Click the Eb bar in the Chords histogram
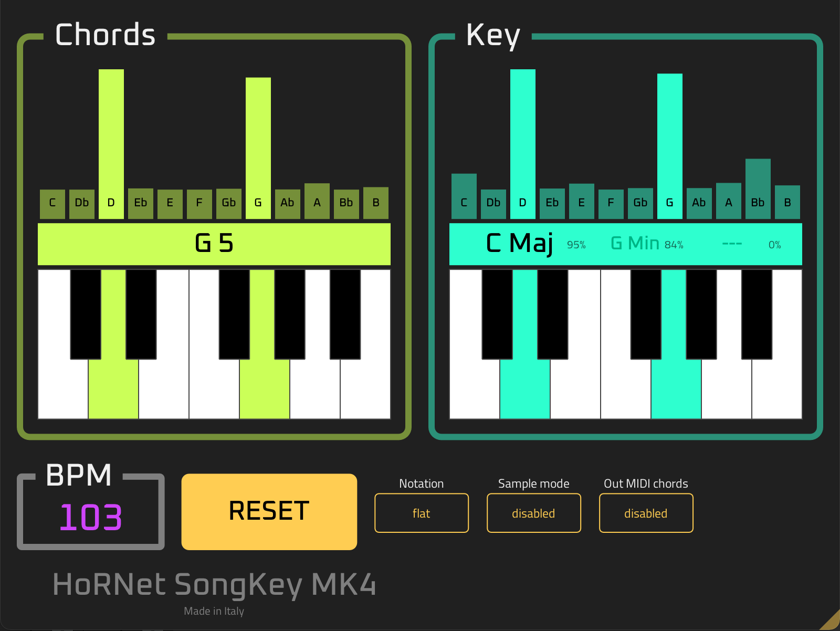The width and height of the screenshot is (840, 631). 141,204
